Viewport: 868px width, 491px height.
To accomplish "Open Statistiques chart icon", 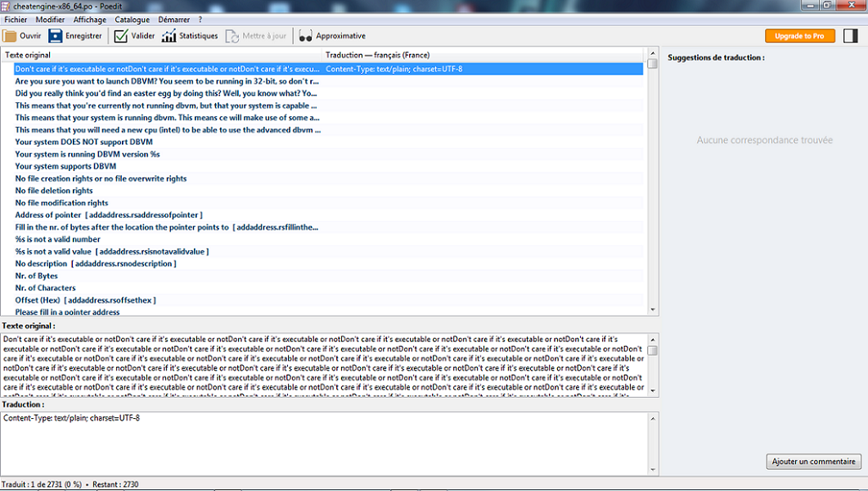I will click(x=169, y=36).
